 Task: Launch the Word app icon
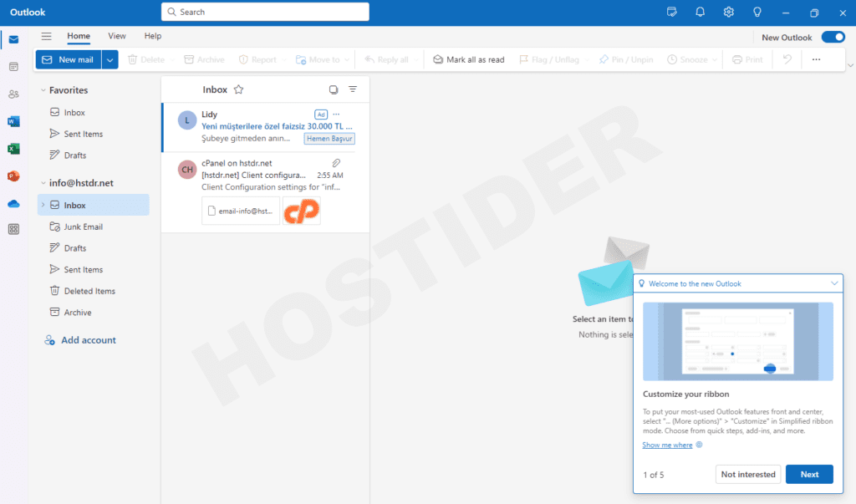coord(13,121)
